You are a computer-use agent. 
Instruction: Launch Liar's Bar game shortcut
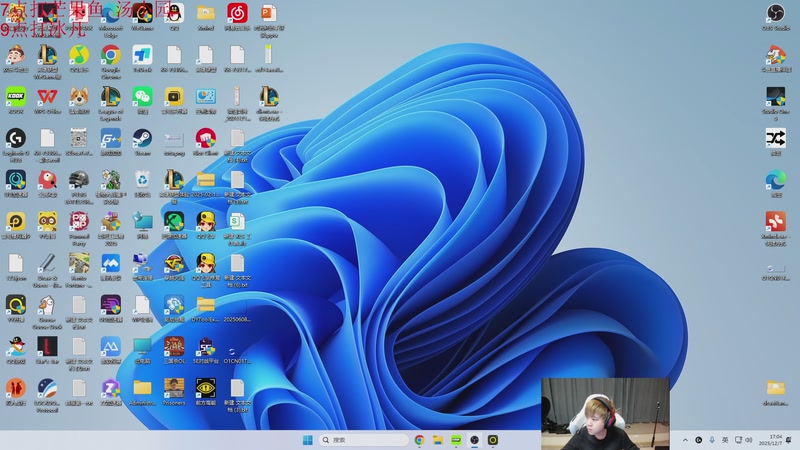(x=47, y=348)
